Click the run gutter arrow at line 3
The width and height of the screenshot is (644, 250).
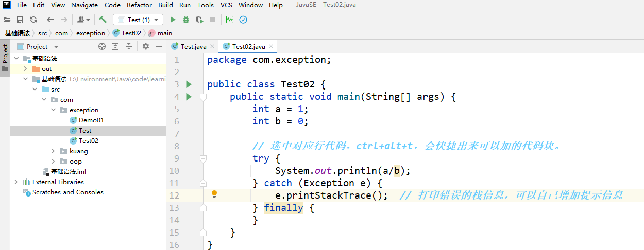[189, 84]
